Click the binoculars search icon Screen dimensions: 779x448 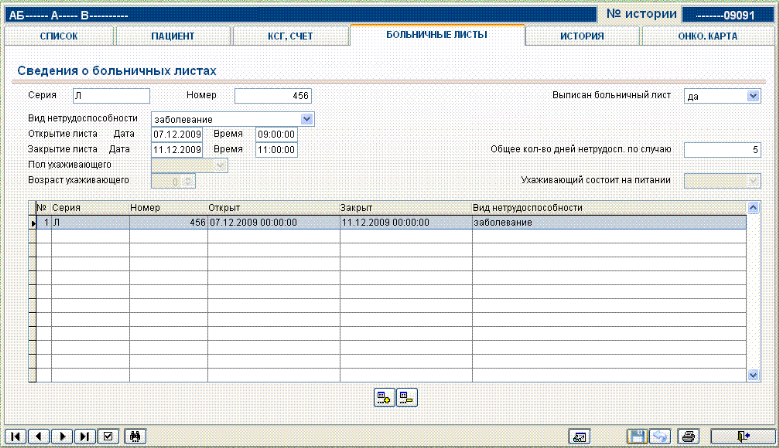coord(135,436)
